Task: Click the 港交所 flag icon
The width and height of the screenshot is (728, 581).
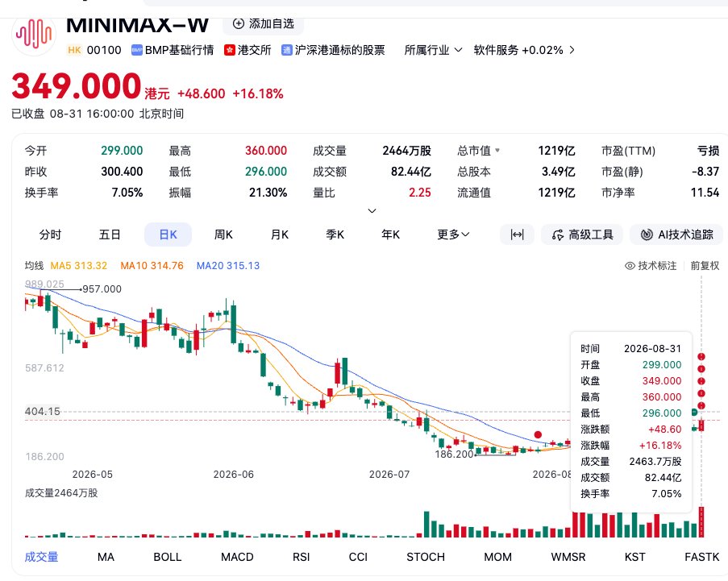Action: (x=229, y=50)
